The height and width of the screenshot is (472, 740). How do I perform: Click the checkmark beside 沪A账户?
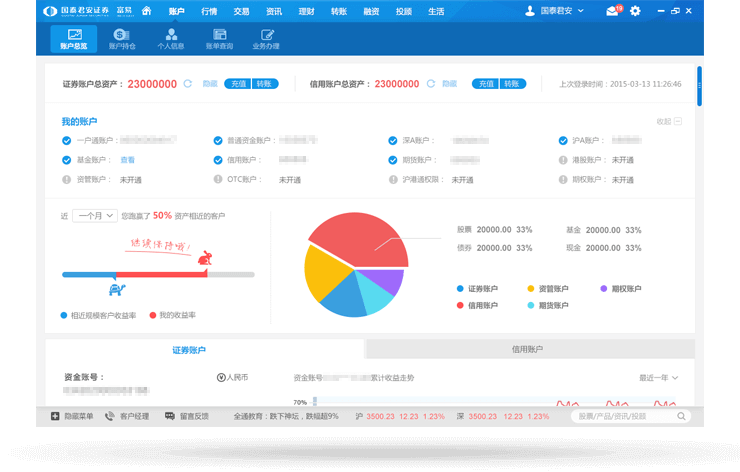click(563, 141)
